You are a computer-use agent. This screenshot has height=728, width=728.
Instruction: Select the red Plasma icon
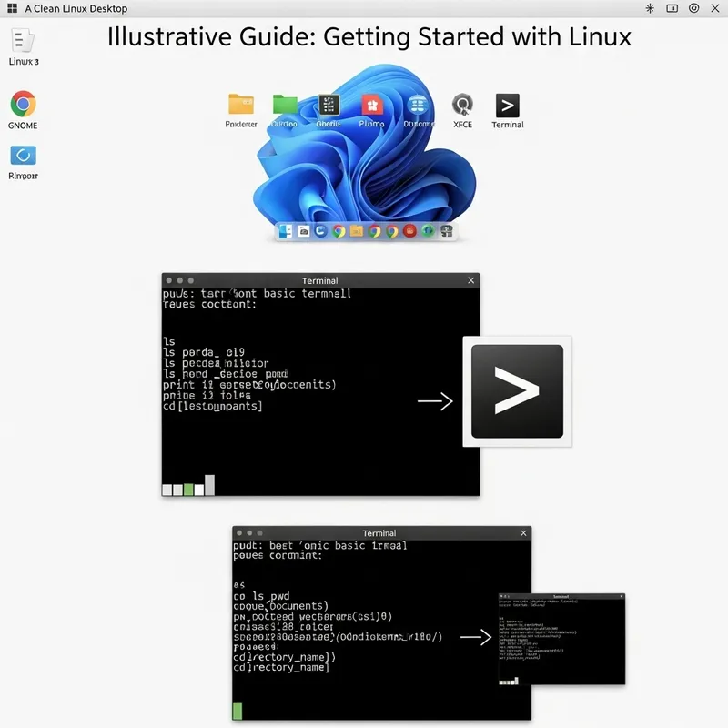click(371, 105)
